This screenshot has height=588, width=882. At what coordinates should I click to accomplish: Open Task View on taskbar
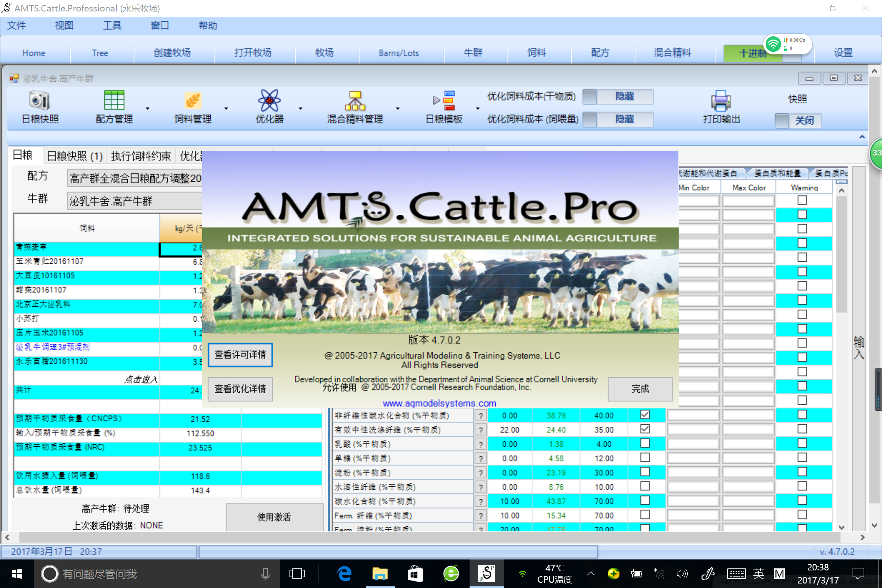pos(297,574)
